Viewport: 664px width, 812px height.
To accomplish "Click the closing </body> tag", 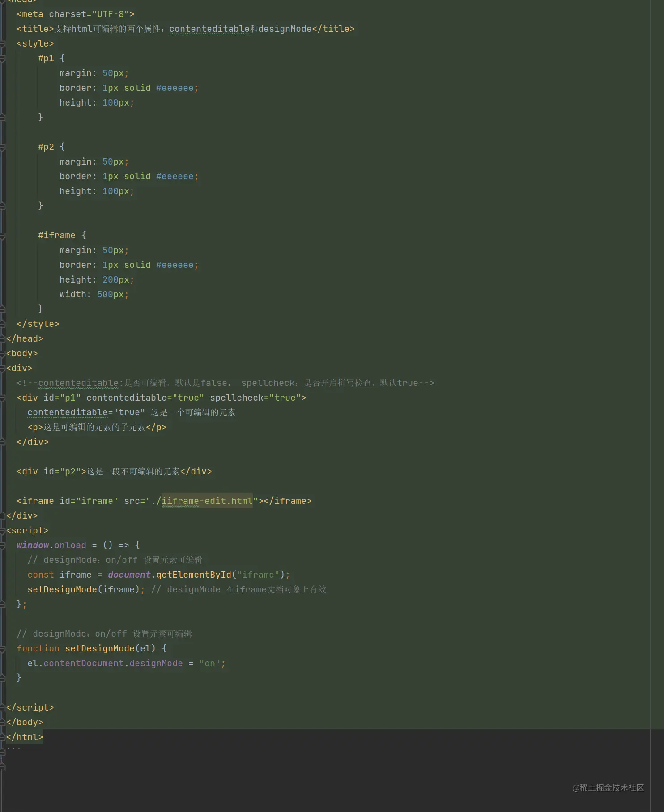I will click(x=25, y=722).
